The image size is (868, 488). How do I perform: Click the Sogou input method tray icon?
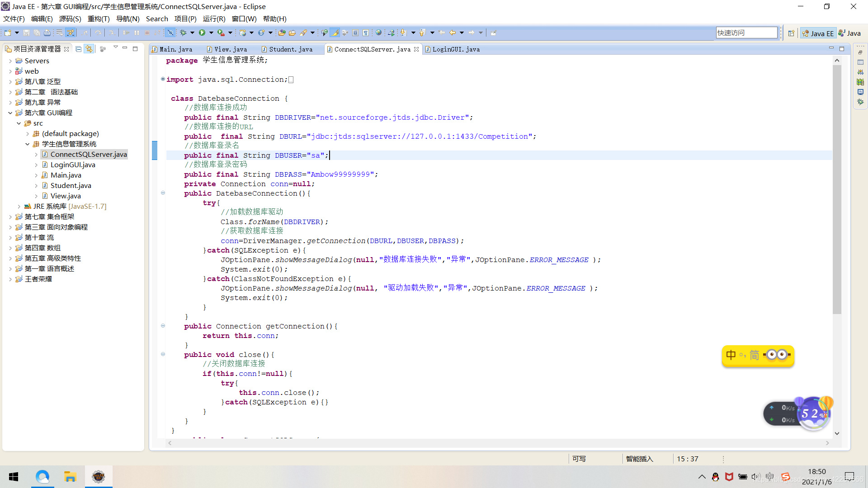pos(786,477)
